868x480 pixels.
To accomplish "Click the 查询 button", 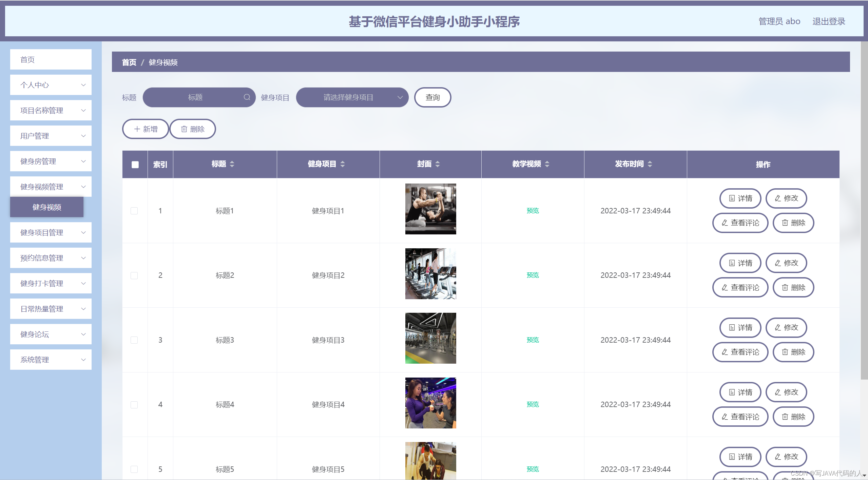I will [x=432, y=97].
